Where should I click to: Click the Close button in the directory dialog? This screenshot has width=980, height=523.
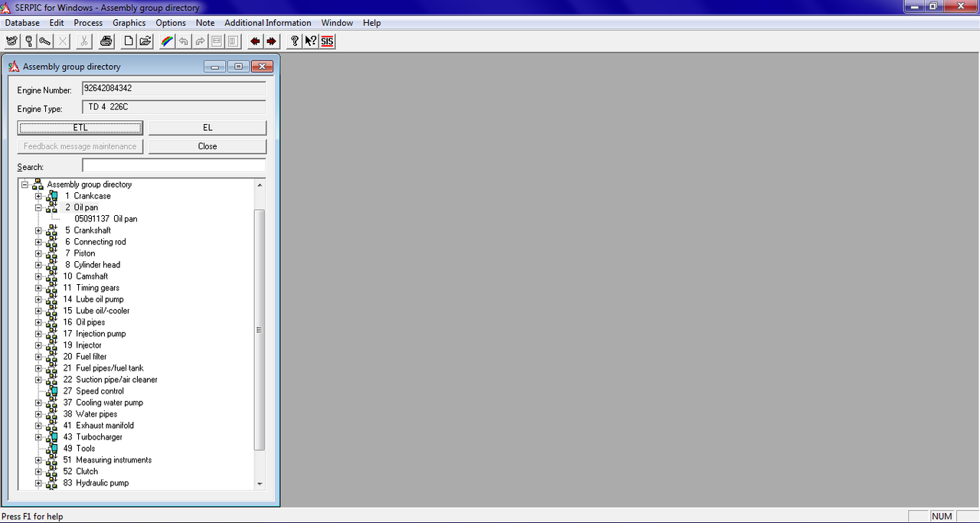coord(207,146)
